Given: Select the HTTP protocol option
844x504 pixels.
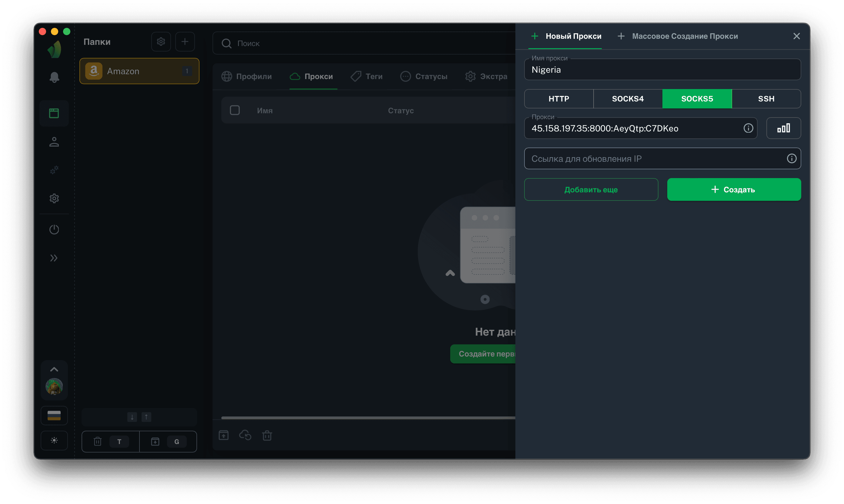Looking at the screenshot, I should click(x=558, y=99).
